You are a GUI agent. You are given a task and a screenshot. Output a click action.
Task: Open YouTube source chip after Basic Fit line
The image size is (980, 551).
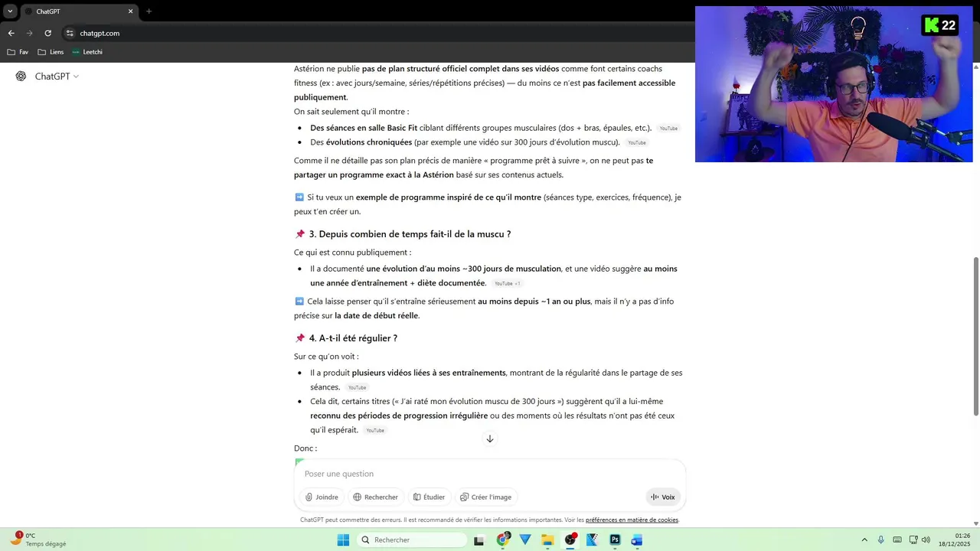coord(668,129)
